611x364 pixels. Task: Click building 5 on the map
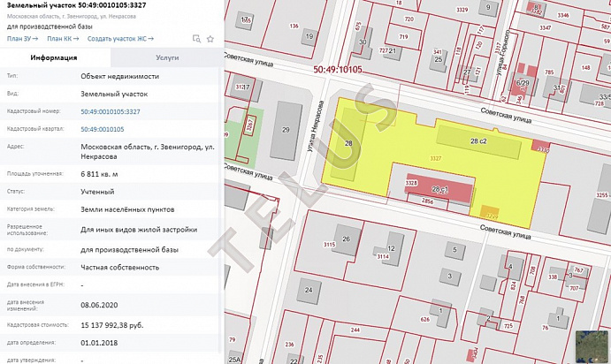[x=454, y=250]
